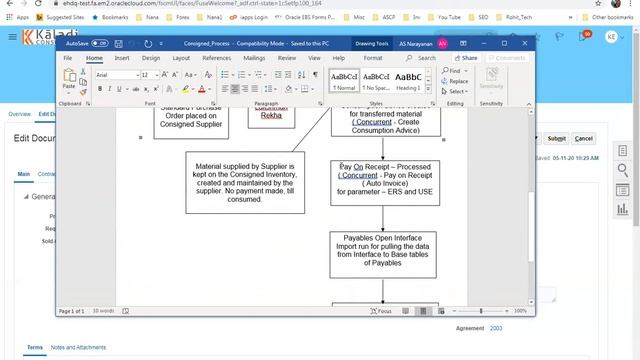The height and width of the screenshot is (360, 640).
Task: Click the Sort A-Z icon
Action: (x=302, y=75)
